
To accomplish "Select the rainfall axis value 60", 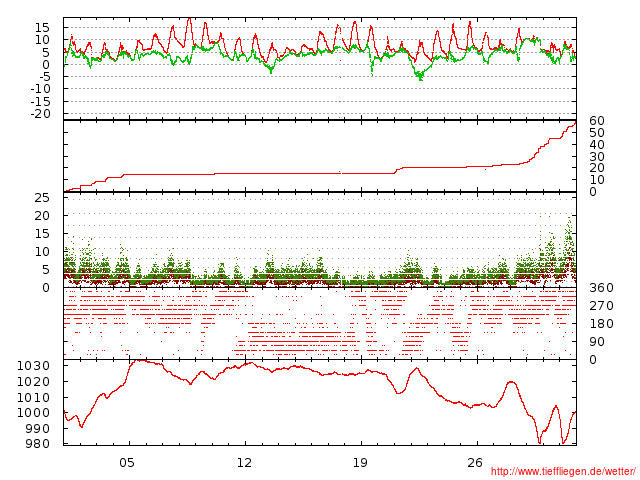I will click(597, 120).
